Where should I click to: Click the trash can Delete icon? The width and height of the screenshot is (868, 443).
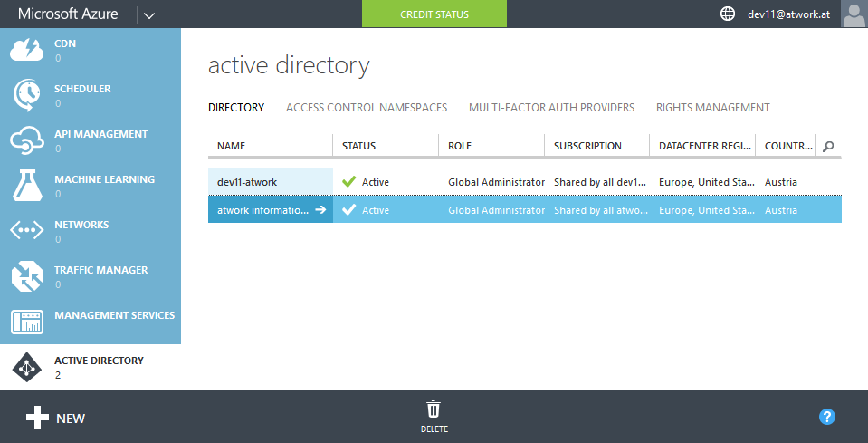coord(434,409)
